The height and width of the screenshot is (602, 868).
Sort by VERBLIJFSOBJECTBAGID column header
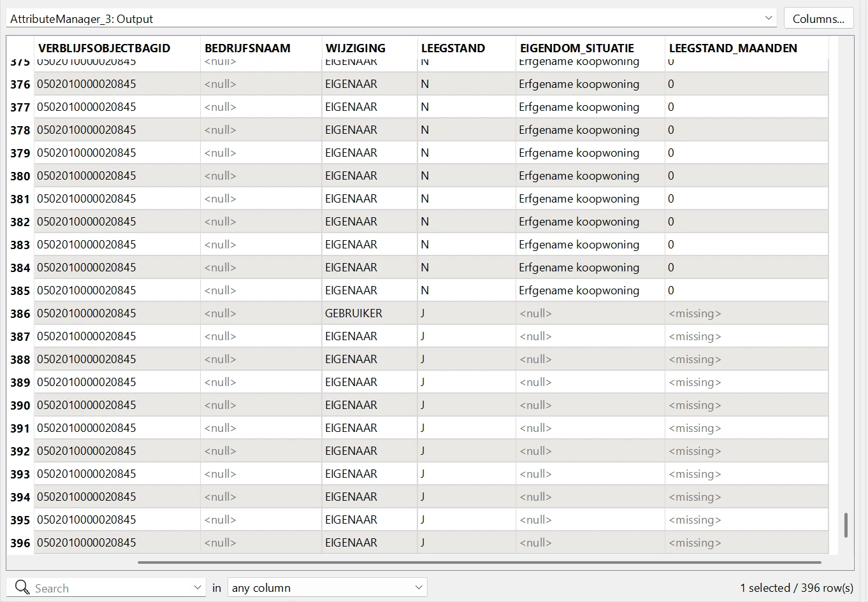(x=105, y=48)
